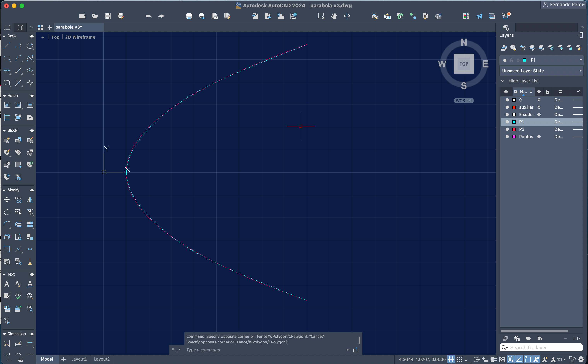Select the Move tool in Modify panel
The width and height of the screenshot is (588, 364).
tap(6, 199)
